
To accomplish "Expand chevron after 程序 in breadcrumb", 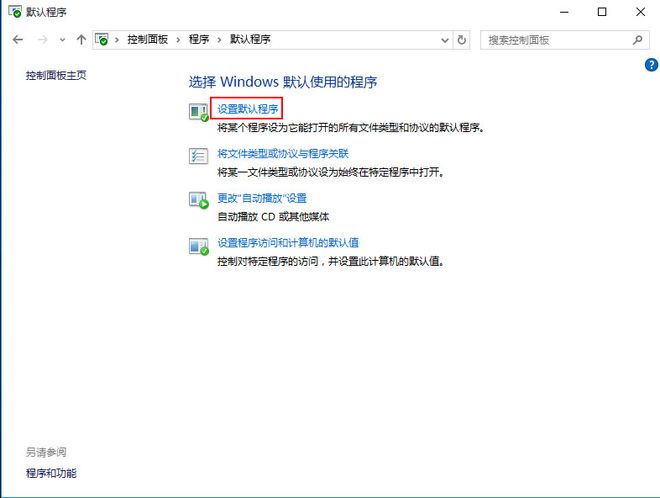I will tap(219, 40).
